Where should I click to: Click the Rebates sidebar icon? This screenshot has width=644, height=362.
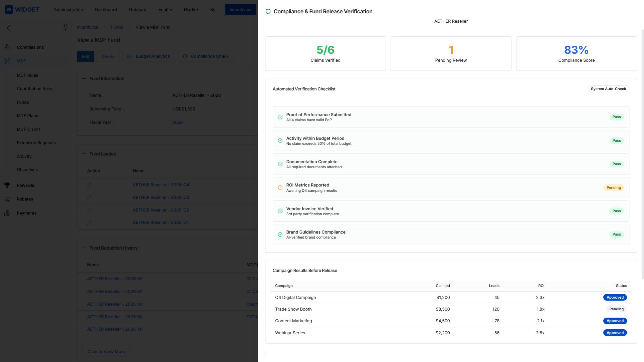click(x=7, y=199)
